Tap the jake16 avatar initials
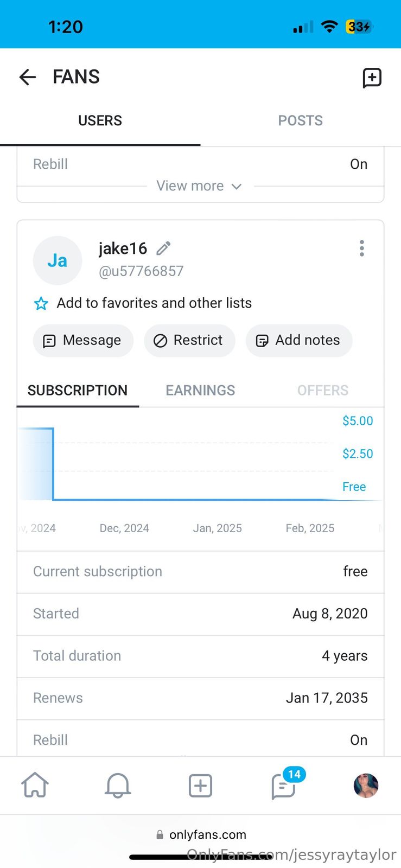 [58, 260]
